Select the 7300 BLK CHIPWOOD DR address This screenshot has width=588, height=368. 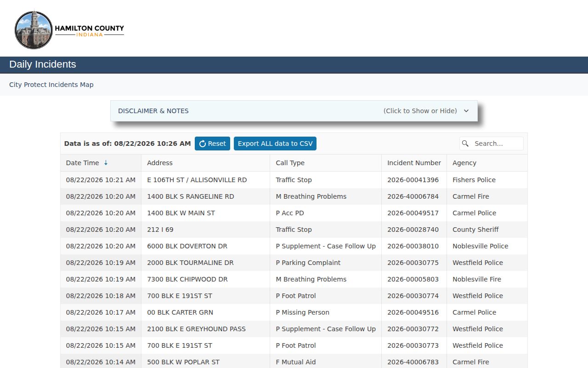click(x=187, y=279)
